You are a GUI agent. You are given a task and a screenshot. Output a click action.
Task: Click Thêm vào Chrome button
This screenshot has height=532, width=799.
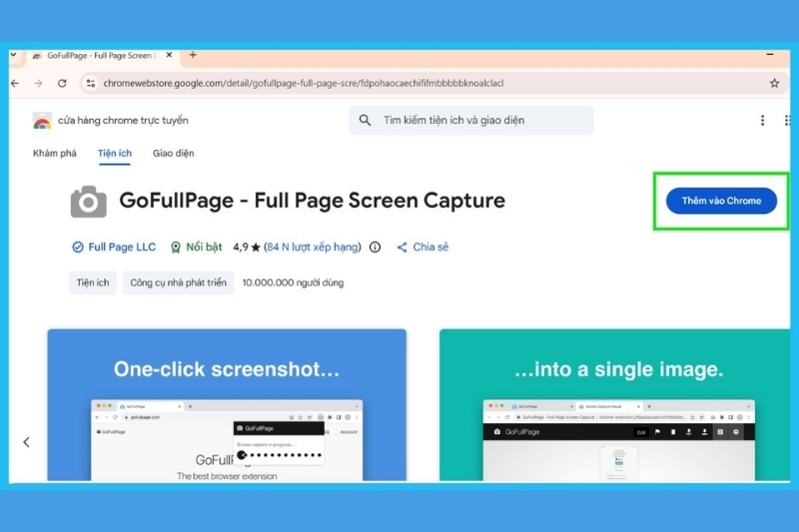point(721,201)
